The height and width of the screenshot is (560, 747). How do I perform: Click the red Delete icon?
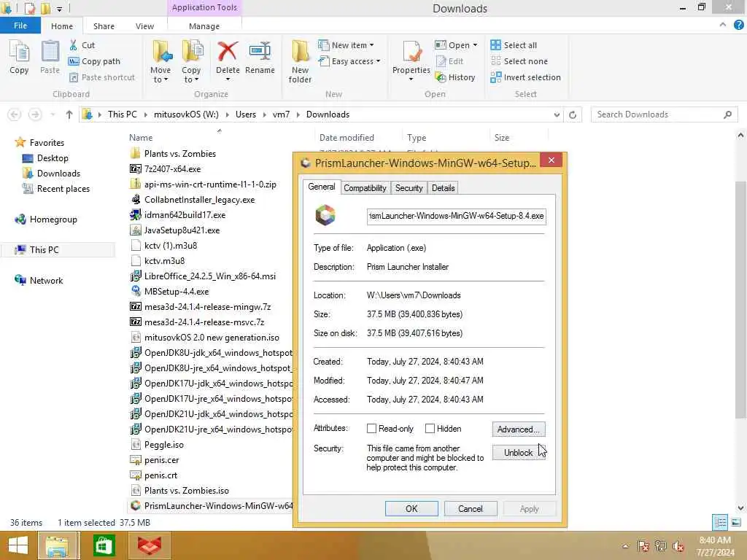228,52
